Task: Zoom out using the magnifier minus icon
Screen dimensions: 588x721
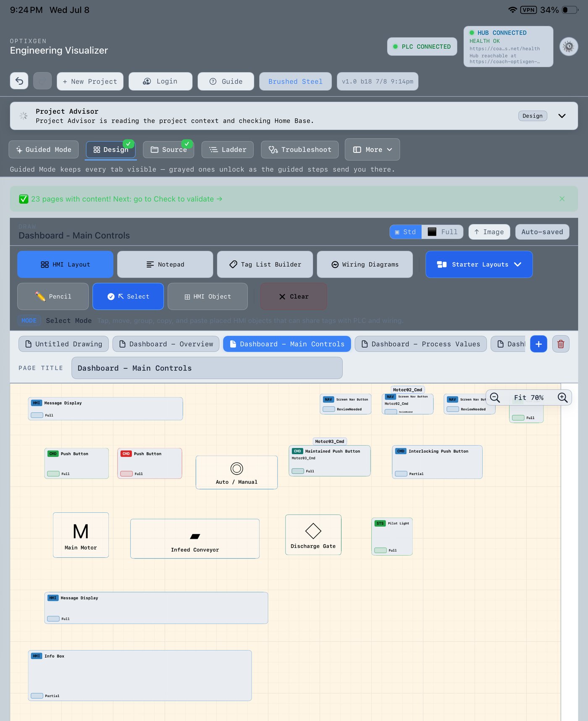Action: [495, 398]
